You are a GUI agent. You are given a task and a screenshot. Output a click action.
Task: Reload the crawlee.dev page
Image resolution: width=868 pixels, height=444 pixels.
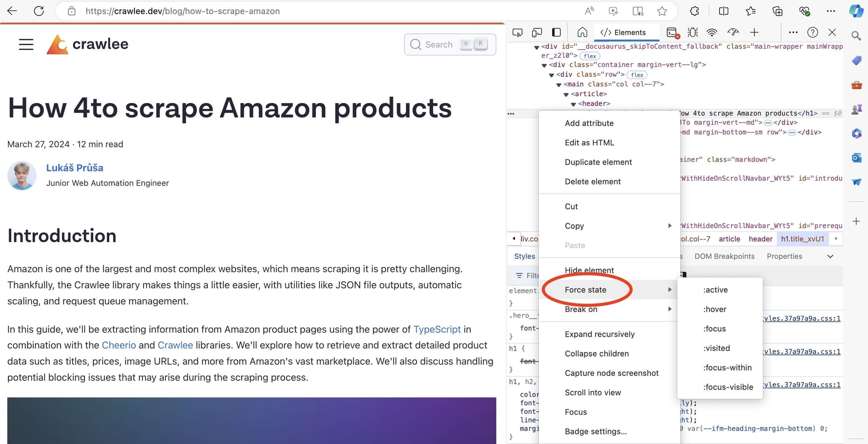click(x=39, y=11)
